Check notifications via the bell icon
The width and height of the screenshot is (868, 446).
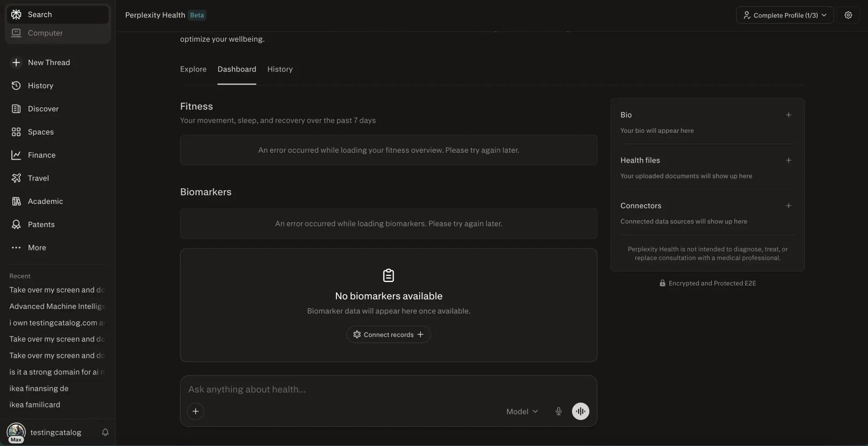click(105, 432)
